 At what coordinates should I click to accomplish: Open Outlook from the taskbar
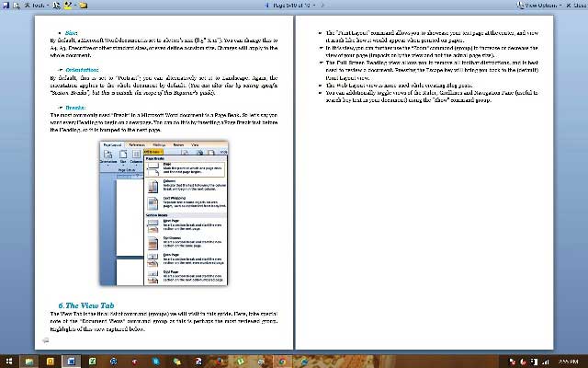(50, 362)
